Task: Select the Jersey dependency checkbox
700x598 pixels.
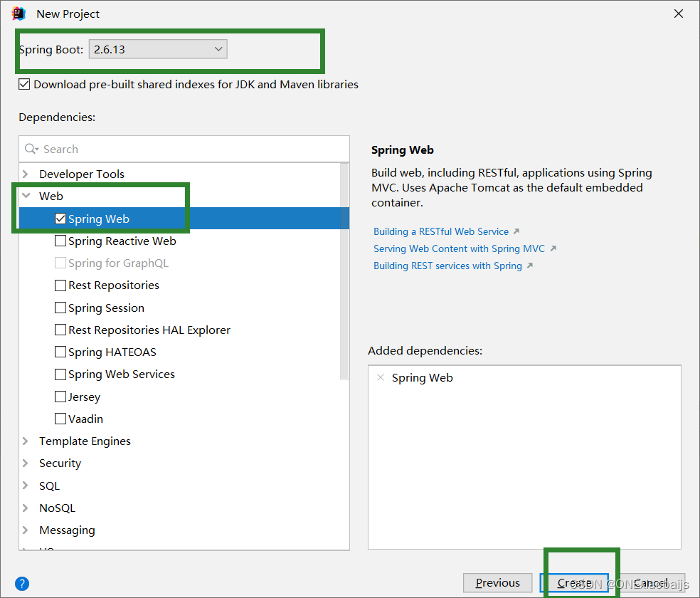Action: (60, 397)
